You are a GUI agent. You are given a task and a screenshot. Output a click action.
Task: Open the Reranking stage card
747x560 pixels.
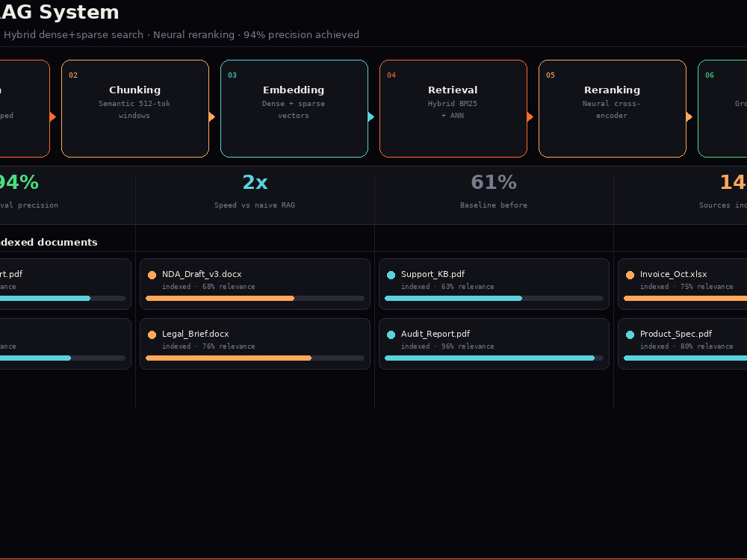coord(613,108)
